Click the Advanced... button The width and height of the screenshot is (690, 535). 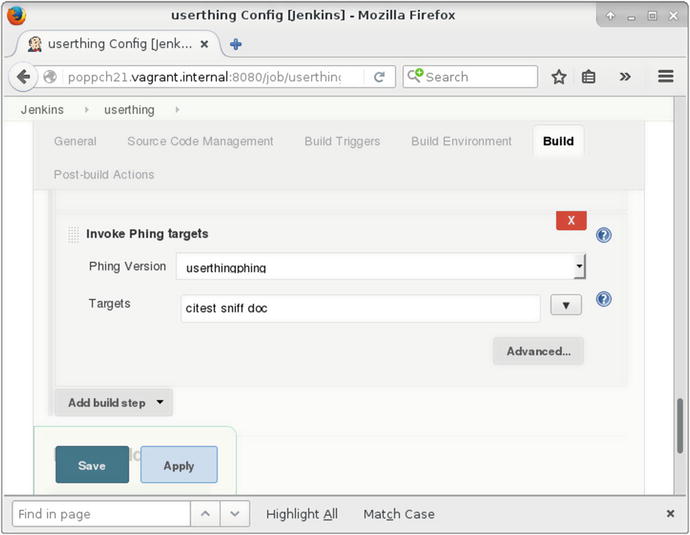click(538, 351)
